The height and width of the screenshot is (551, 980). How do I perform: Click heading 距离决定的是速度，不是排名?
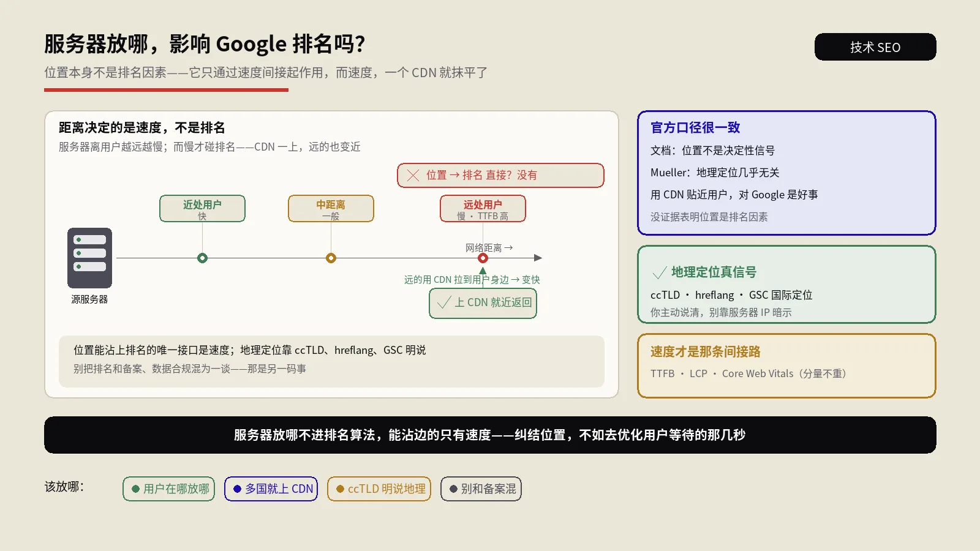(x=142, y=127)
